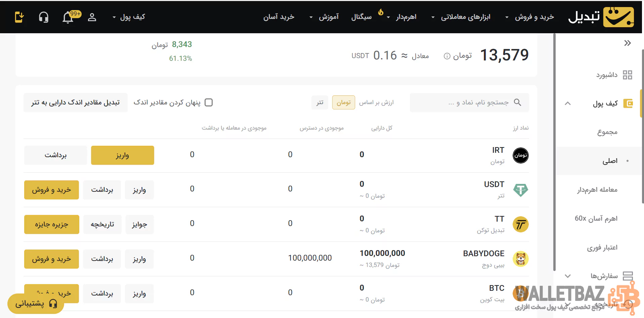Select تومان as value basis
Screen dimensions: 644x318
coord(343,102)
